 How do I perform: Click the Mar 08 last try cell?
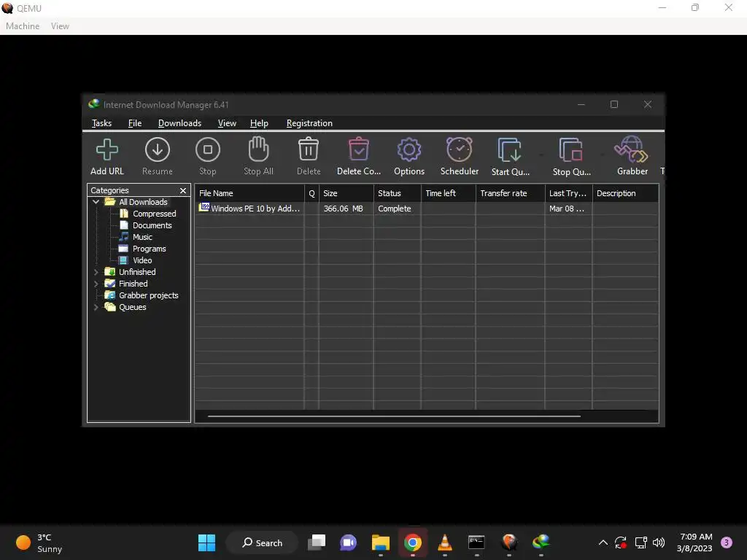point(566,209)
